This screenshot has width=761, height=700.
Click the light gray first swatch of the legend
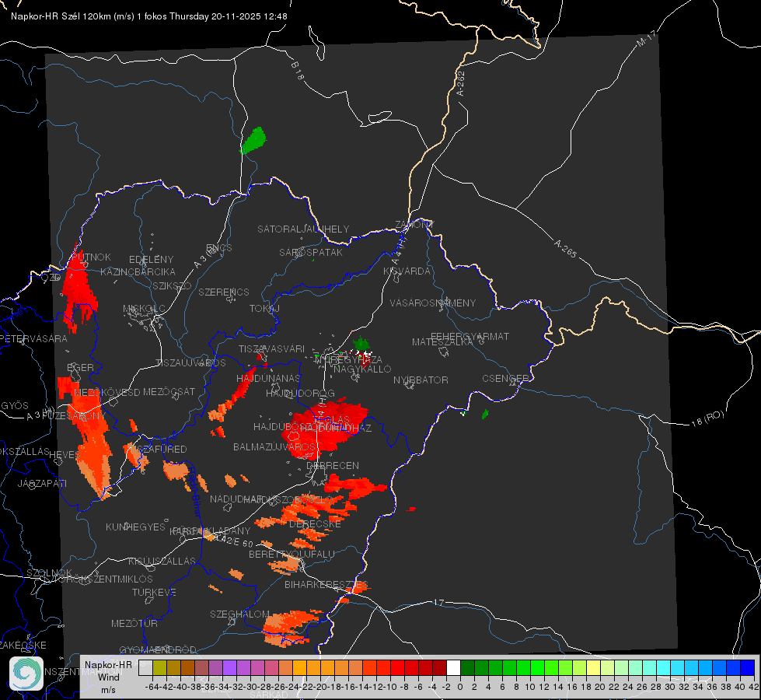(145, 668)
